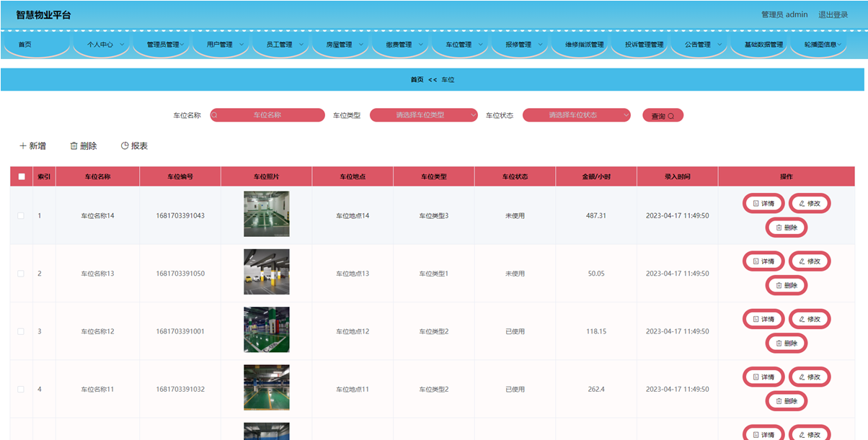Image resolution: width=868 pixels, height=440 pixels.
Task: Select cell 1681703391050
Action: [180, 274]
